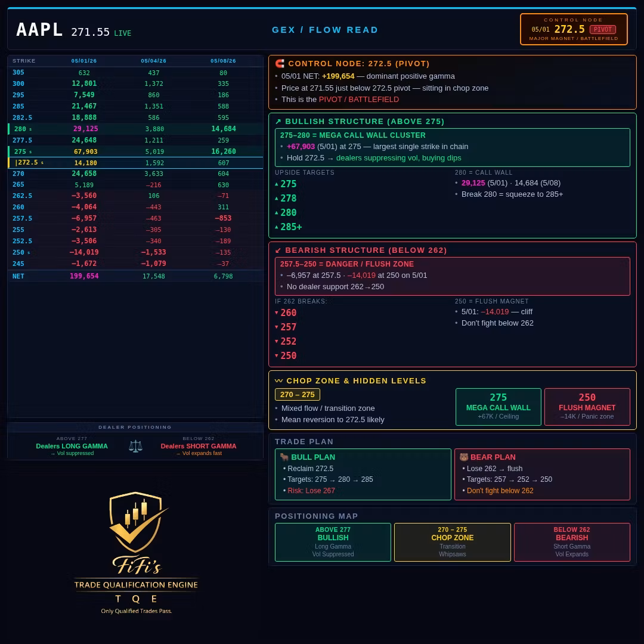Click the 67,903 value in the 275 row

click(x=85, y=151)
